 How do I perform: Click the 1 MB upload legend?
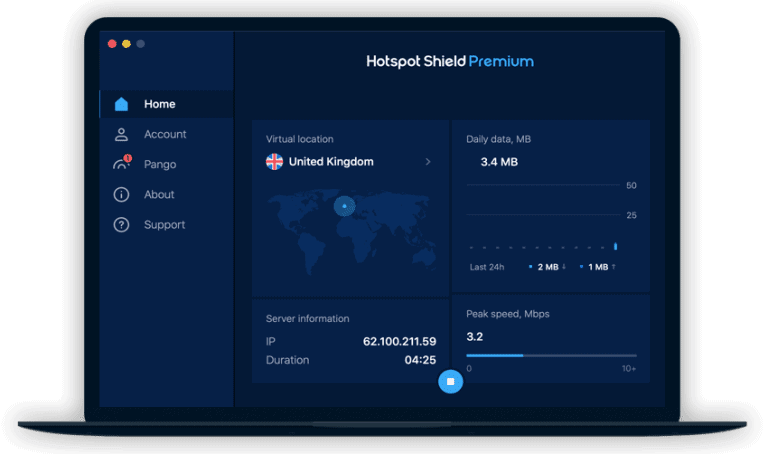click(x=598, y=267)
